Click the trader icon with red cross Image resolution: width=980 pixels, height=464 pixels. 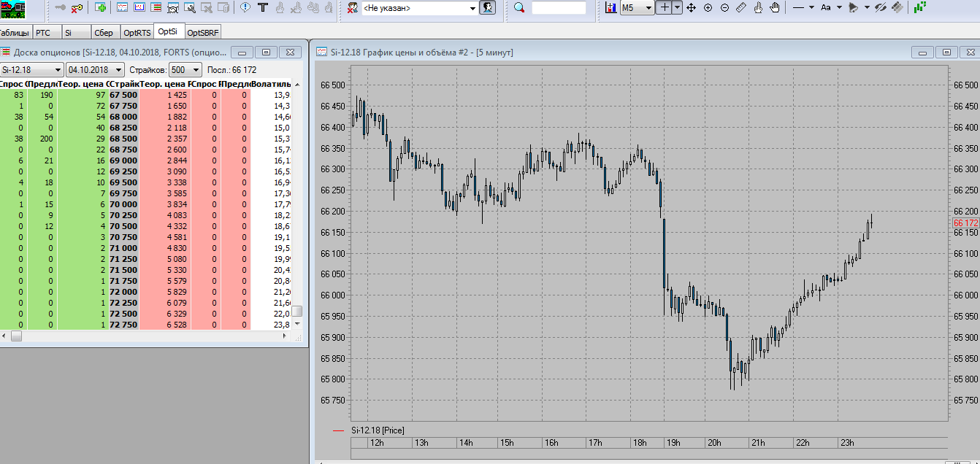click(352, 7)
